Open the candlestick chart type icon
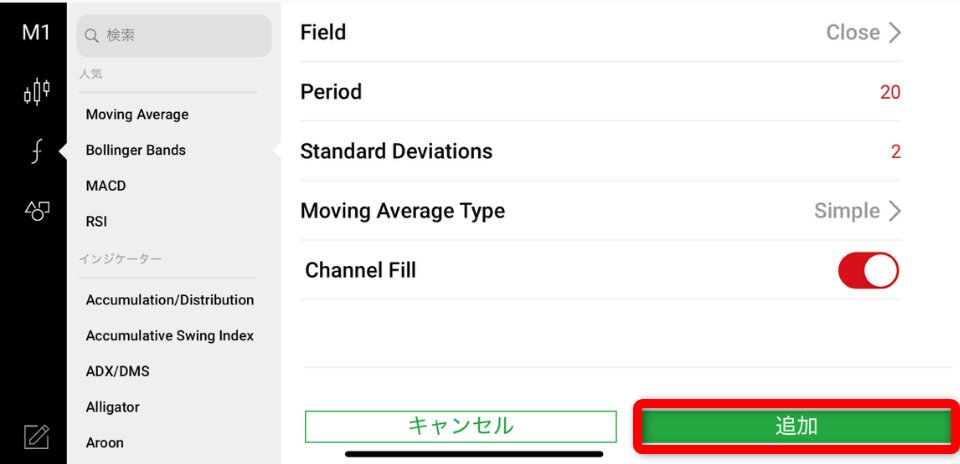Image resolution: width=960 pixels, height=464 pixels. pyautogui.click(x=36, y=92)
